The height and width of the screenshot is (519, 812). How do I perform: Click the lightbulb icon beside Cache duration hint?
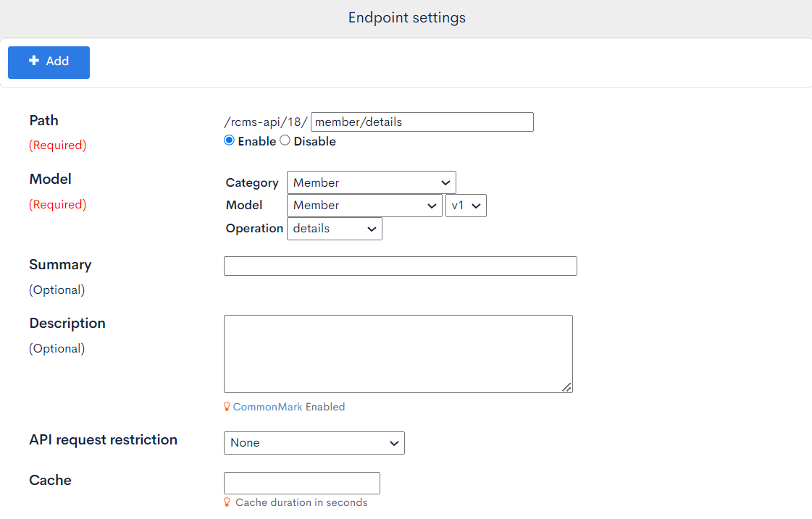pyautogui.click(x=227, y=502)
